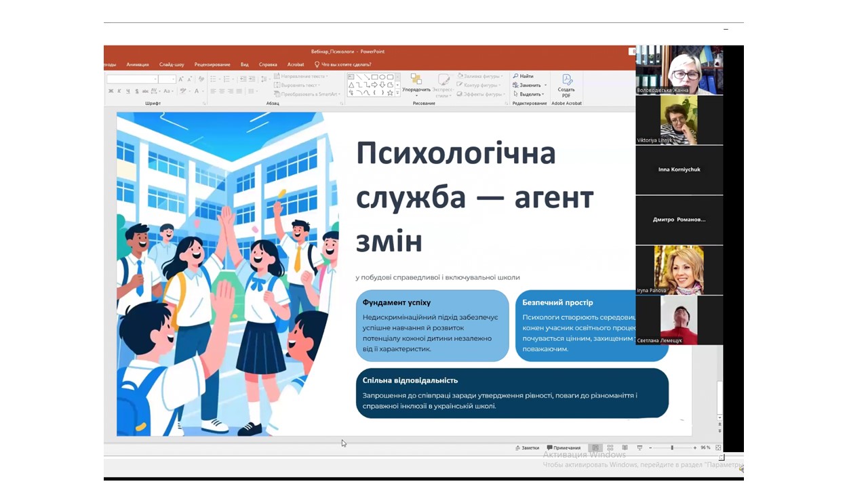Switch to the Рецензирование tab
This screenshot has width=868, height=488.
pos(212,64)
